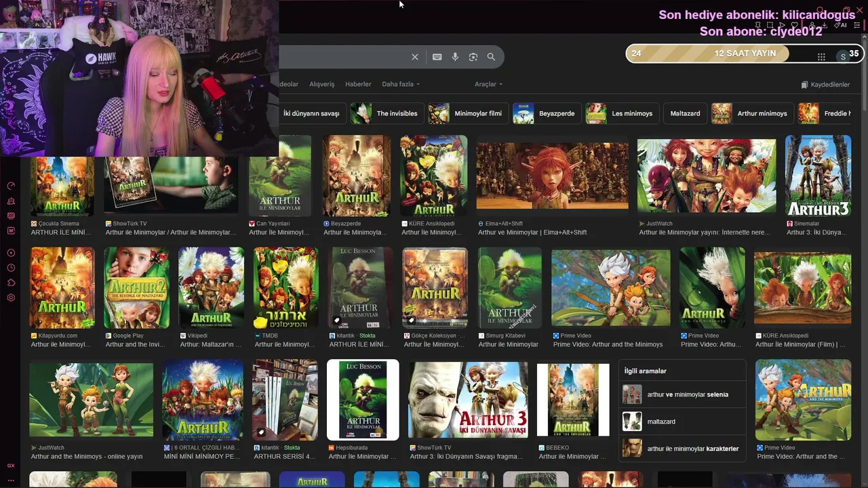Viewport: 868px width, 488px height.
Task: Click the Google Play source label
Action: tap(124, 335)
